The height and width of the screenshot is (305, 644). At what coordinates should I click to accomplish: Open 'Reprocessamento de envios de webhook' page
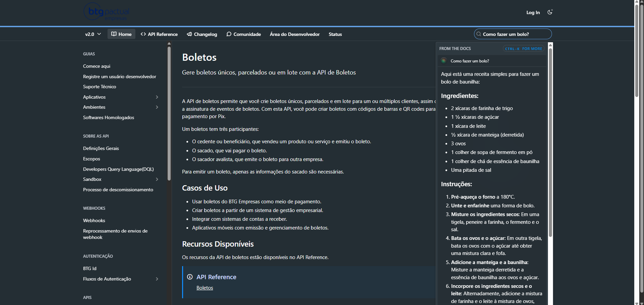[x=115, y=234]
